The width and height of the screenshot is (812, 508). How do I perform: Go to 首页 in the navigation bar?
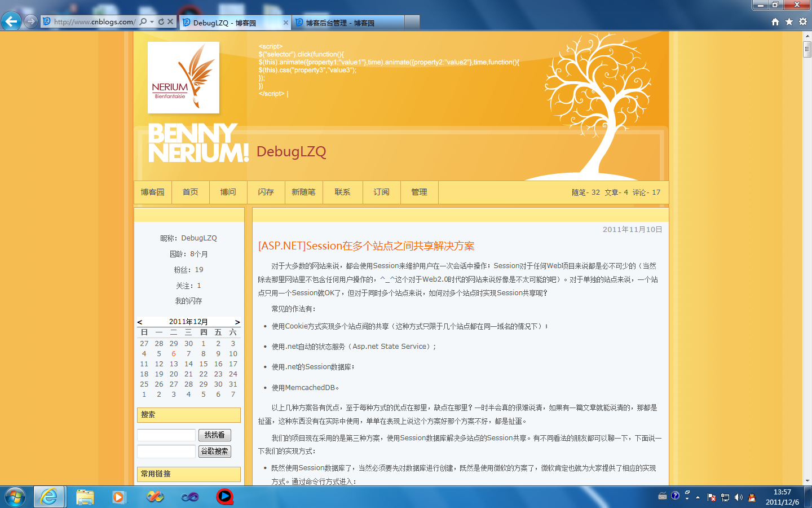pos(191,192)
